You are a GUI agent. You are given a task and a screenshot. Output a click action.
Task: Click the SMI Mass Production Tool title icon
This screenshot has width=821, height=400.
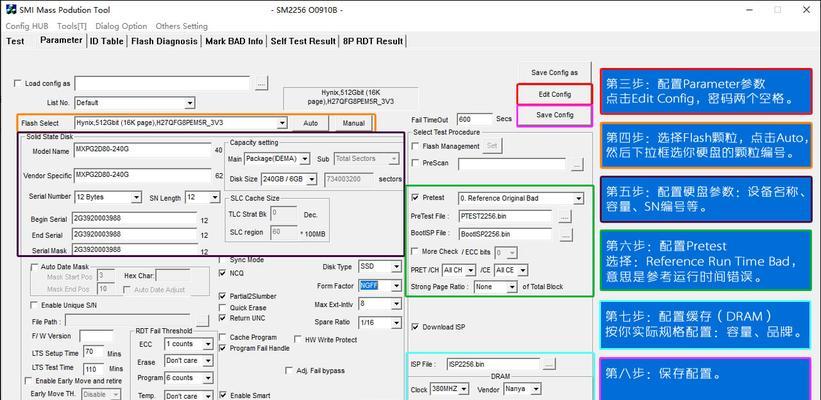10,9
